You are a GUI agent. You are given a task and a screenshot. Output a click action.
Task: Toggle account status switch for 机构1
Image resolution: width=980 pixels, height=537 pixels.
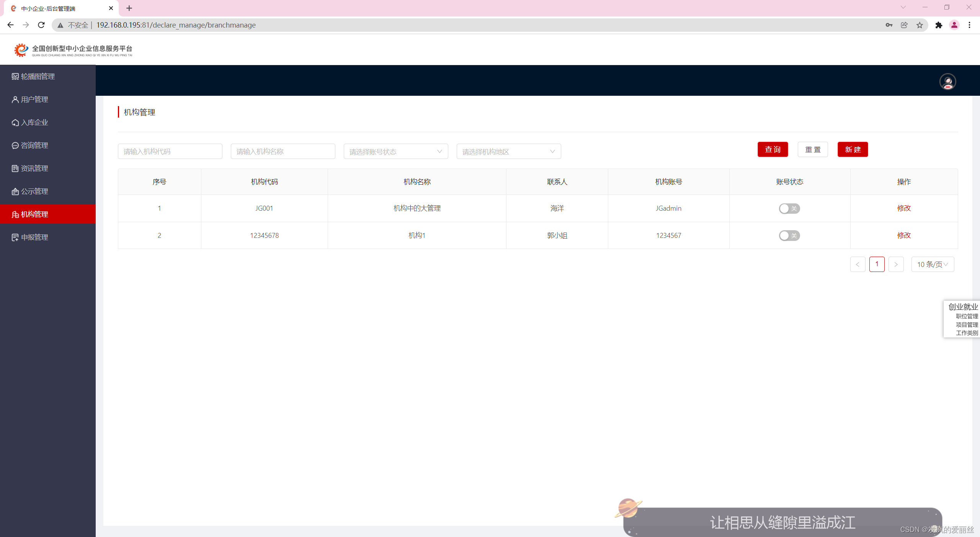coord(789,236)
